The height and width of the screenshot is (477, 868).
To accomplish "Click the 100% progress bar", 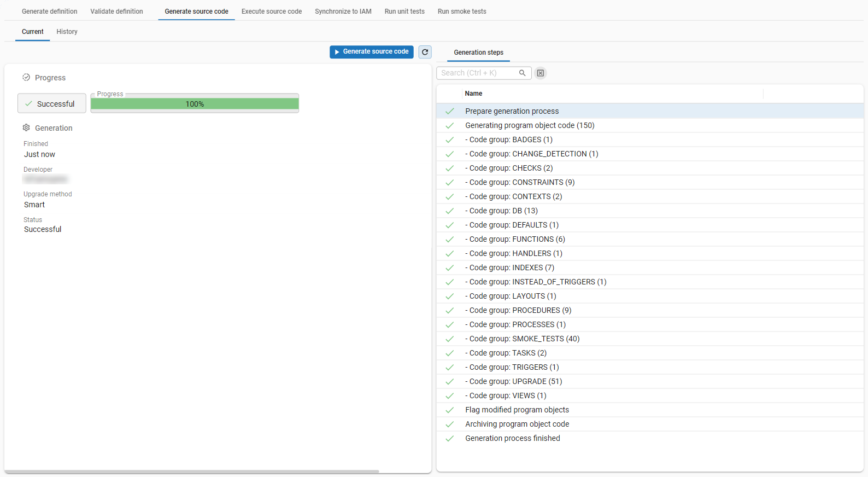I will point(195,104).
